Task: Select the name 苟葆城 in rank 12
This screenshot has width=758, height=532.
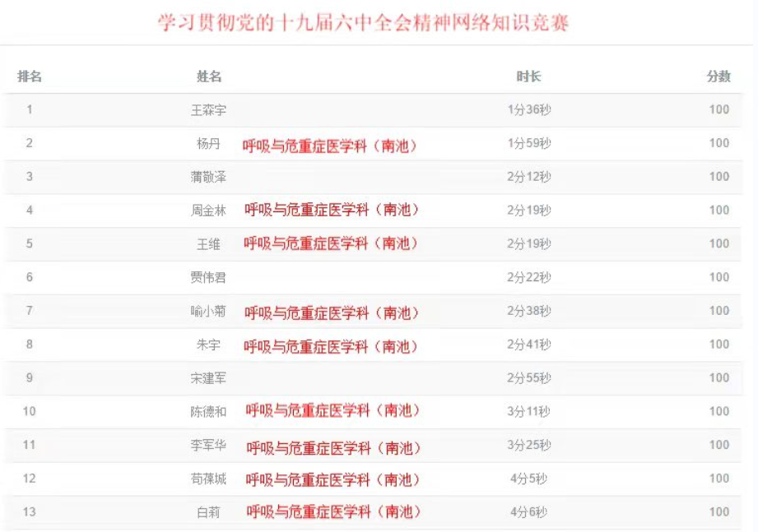Action: [208, 479]
